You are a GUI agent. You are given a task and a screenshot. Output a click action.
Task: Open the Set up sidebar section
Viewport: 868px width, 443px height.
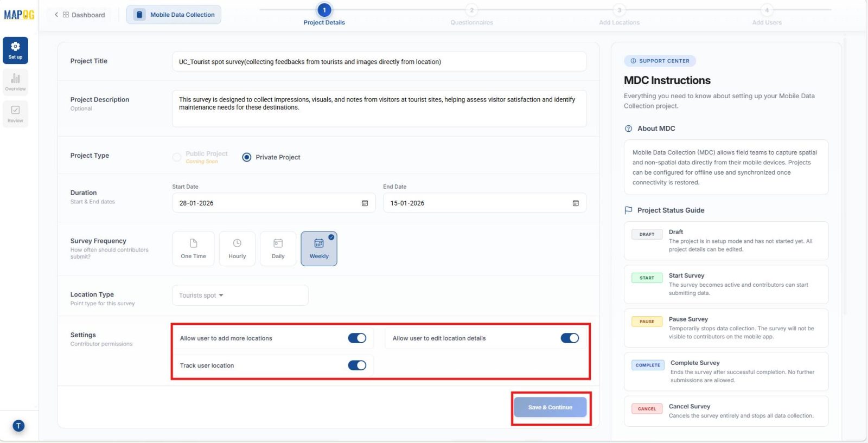tap(15, 50)
